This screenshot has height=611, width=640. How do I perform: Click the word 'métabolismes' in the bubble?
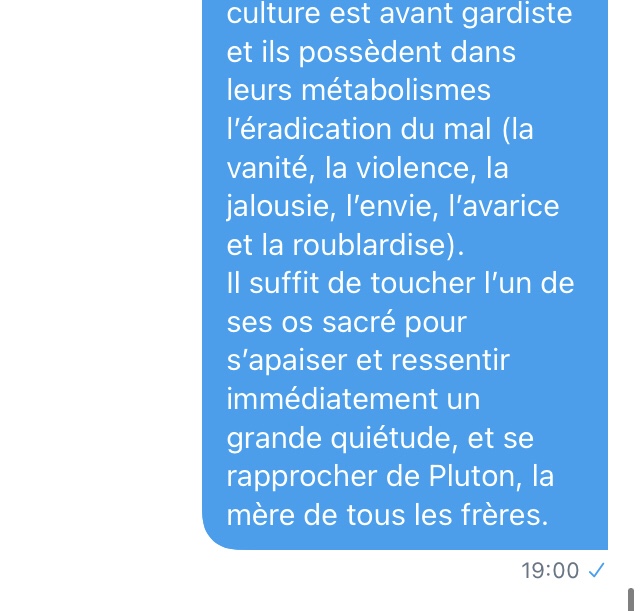point(396,90)
